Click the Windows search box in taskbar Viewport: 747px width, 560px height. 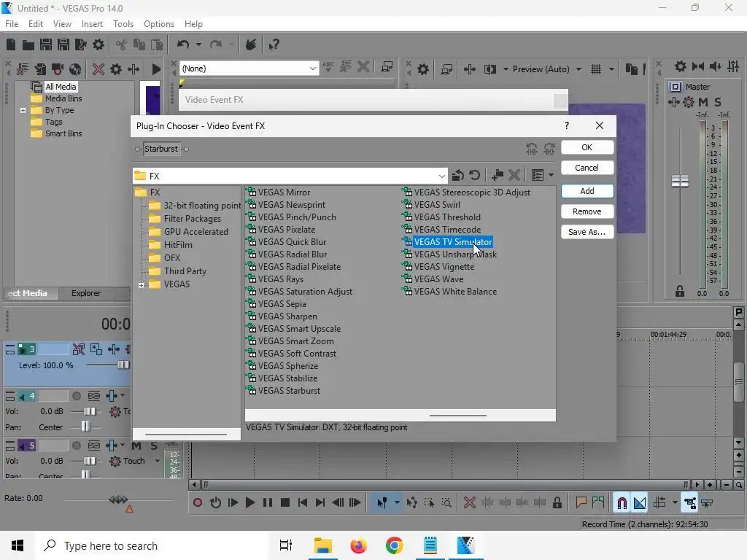(x=152, y=545)
